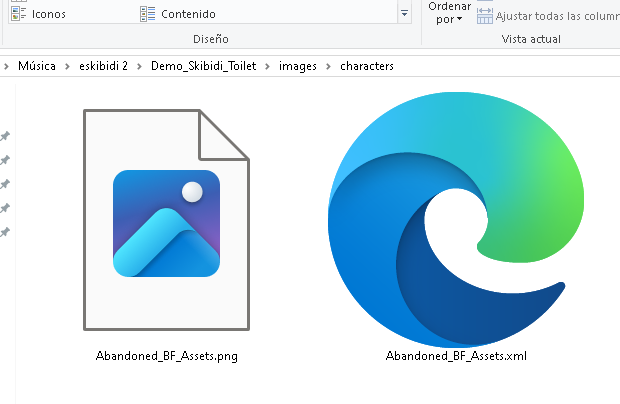
Task: Expand chevron before Música breadcrumb
Action: click(6, 66)
